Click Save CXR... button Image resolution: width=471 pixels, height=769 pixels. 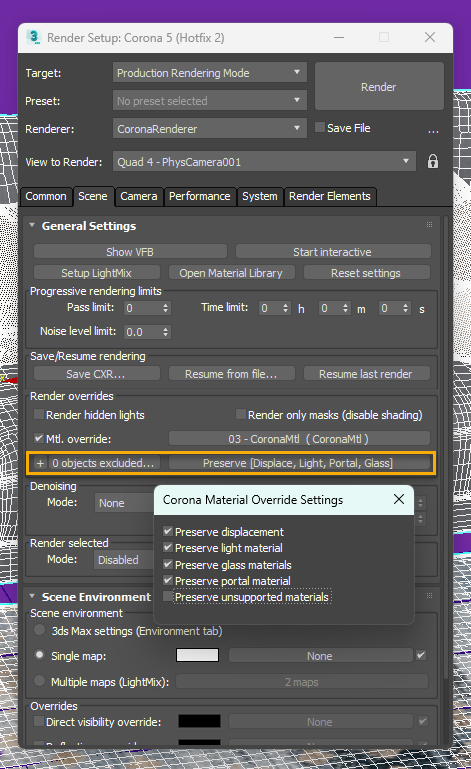pos(97,374)
